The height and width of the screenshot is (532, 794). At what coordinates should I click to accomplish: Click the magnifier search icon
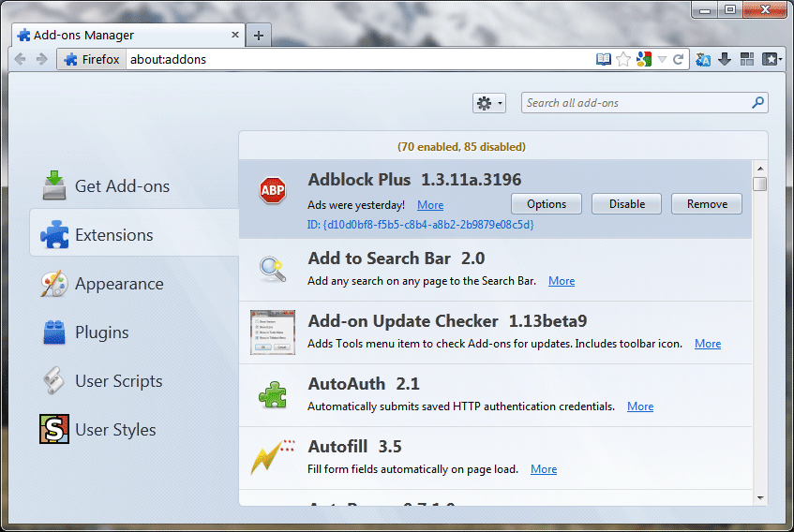(x=758, y=103)
